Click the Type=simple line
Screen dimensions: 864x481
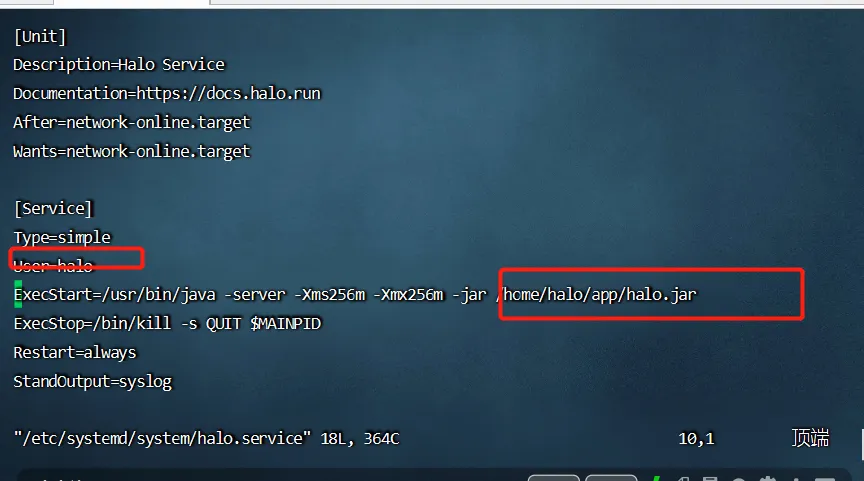(x=62, y=237)
